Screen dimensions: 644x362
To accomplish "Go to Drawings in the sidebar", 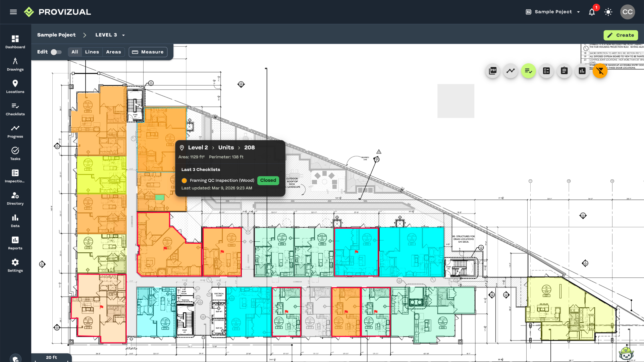I will coord(15,64).
